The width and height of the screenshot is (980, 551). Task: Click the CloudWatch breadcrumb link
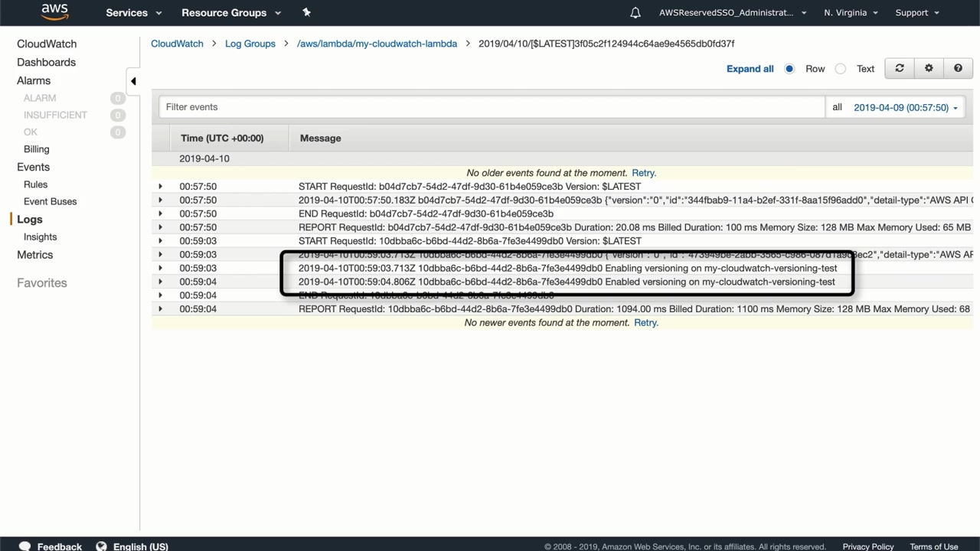tap(177, 44)
